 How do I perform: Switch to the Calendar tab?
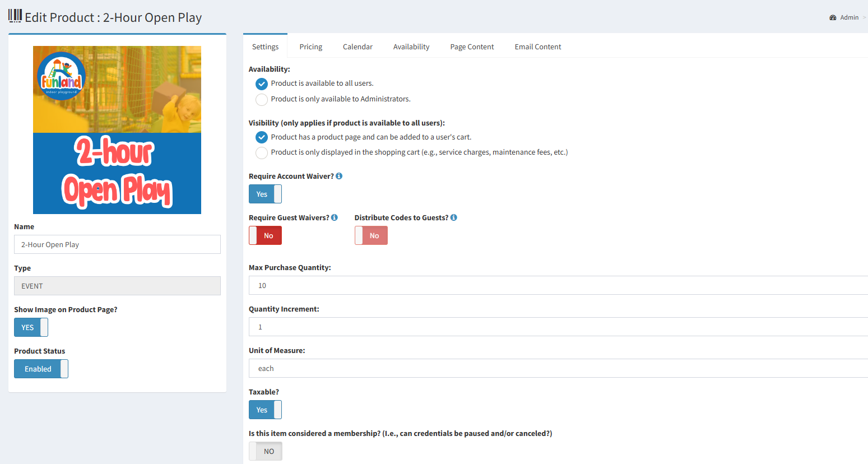[358, 47]
